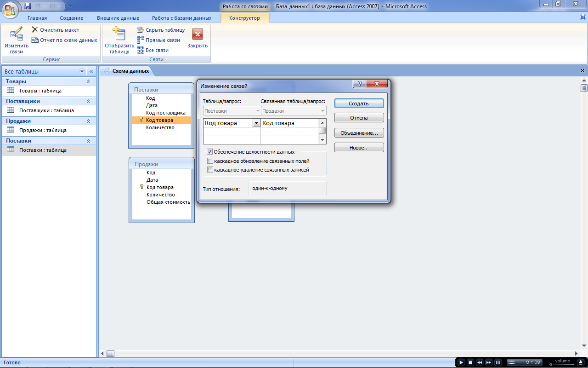Open Все таблицы navigation pane dropdown

(82, 71)
